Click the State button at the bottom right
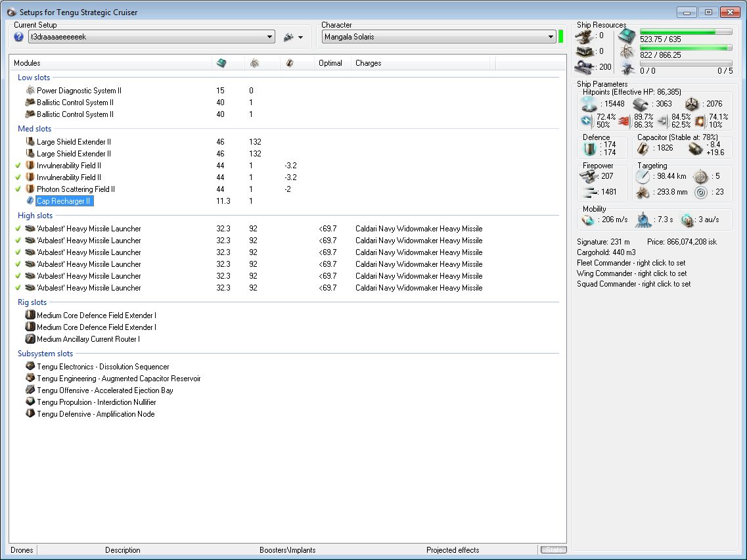The width and height of the screenshot is (747, 560). 552,550
